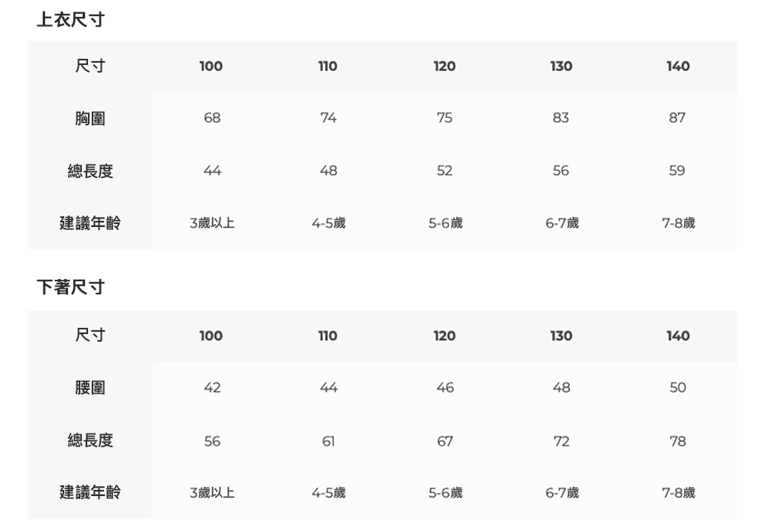Click chest value 68 for size 100
The height and width of the screenshot is (532, 765).
click(x=212, y=118)
